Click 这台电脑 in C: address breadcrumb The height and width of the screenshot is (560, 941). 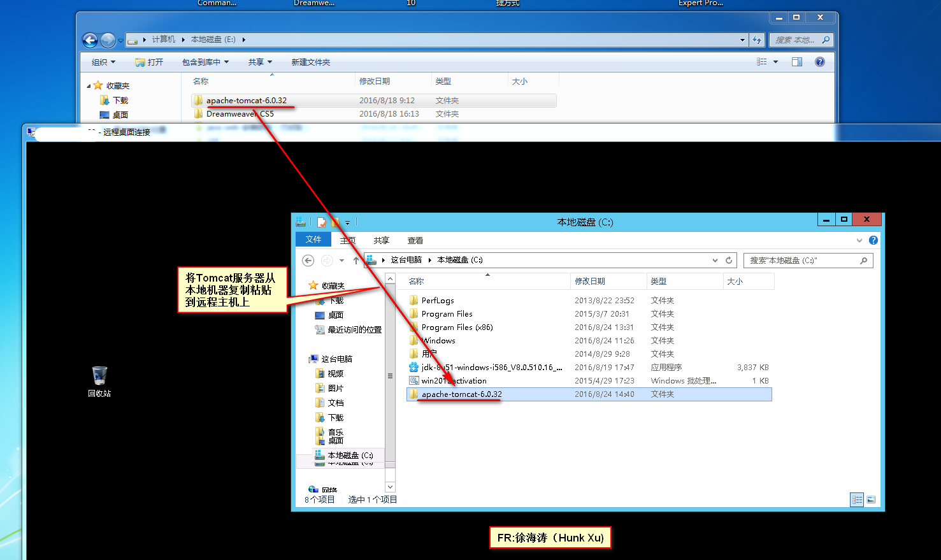(406, 260)
